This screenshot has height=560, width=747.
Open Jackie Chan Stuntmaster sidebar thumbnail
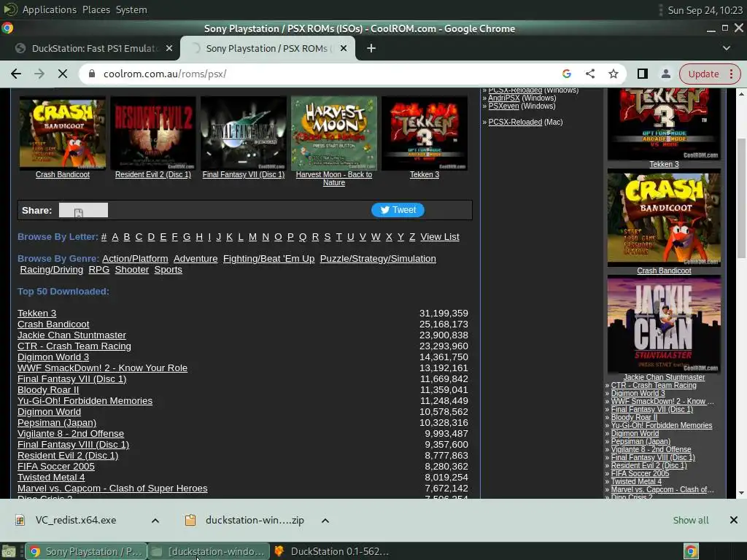(664, 324)
